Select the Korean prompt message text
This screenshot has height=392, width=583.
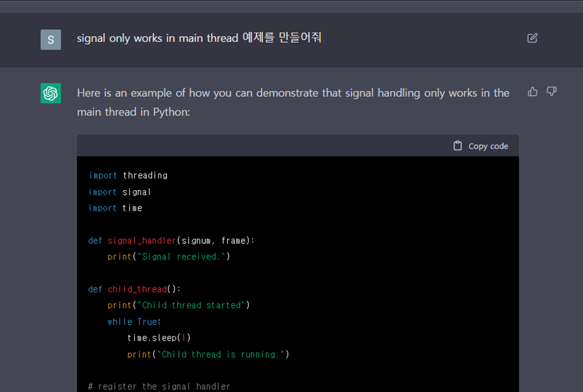[199, 38]
